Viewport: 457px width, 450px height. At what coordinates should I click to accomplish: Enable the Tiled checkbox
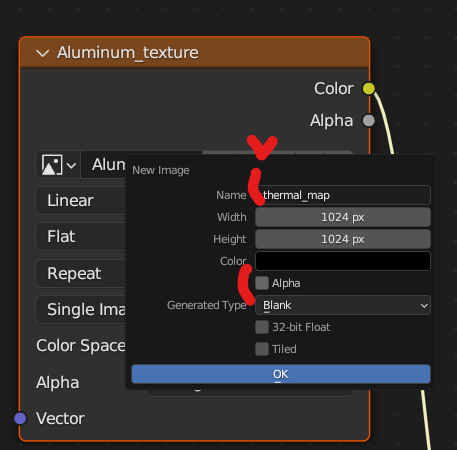click(x=262, y=349)
